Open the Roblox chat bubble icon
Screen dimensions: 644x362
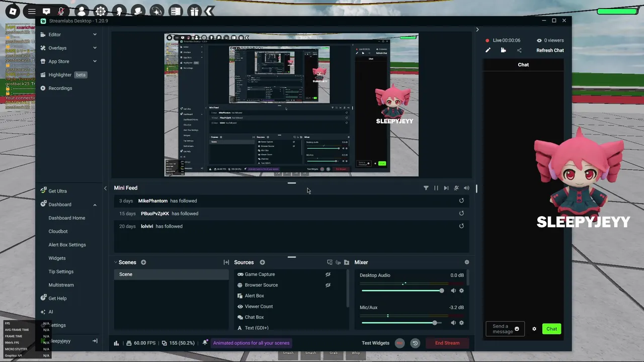[x=46, y=11]
